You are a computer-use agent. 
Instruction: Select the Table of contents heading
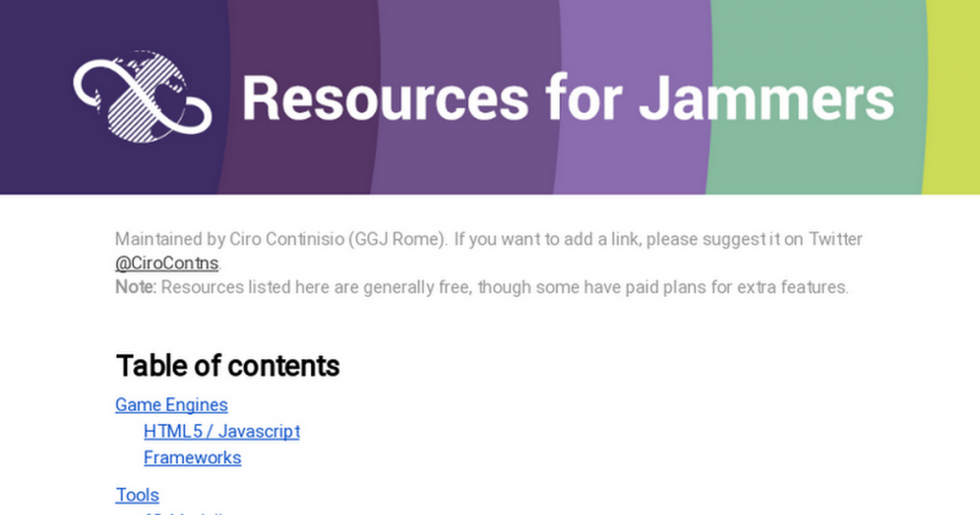point(228,367)
